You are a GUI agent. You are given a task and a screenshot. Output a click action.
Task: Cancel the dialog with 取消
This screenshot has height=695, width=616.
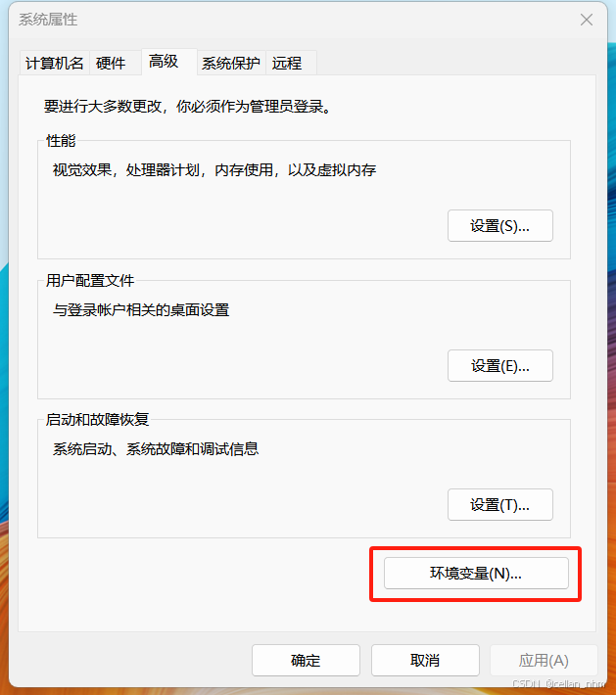pyautogui.click(x=425, y=660)
